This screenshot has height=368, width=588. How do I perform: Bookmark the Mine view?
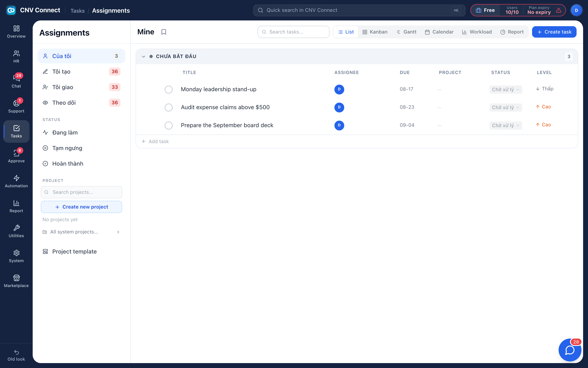click(x=164, y=32)
